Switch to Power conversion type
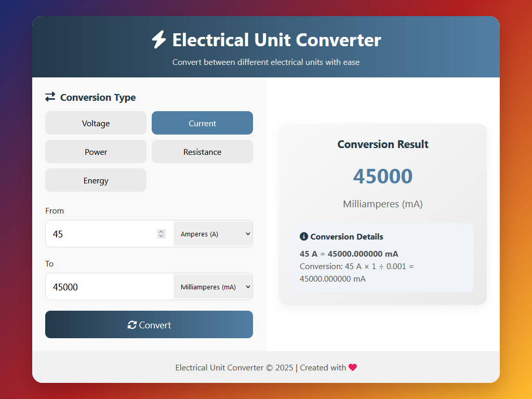The width and height of the screenshot is (532, 399). (96, 152)
